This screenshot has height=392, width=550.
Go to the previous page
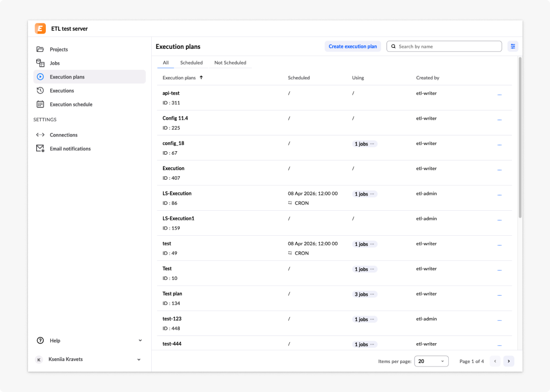[495, 361]
